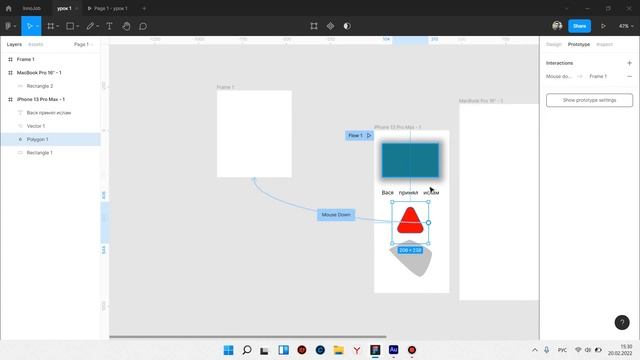The width and height of the screenshot is (640, 360).
Task: Click the Mouse Down connection label on canvas
Action: coord(336,215)
